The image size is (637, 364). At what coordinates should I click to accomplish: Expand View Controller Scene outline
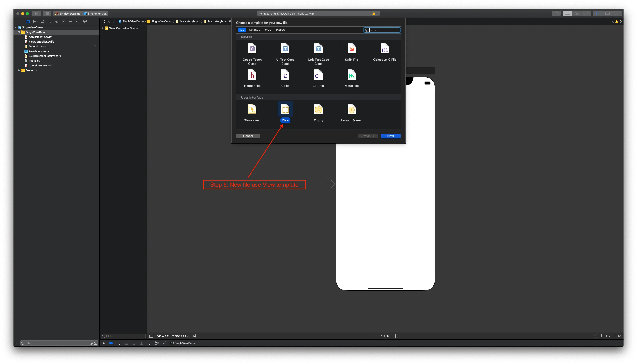[103, 28]
